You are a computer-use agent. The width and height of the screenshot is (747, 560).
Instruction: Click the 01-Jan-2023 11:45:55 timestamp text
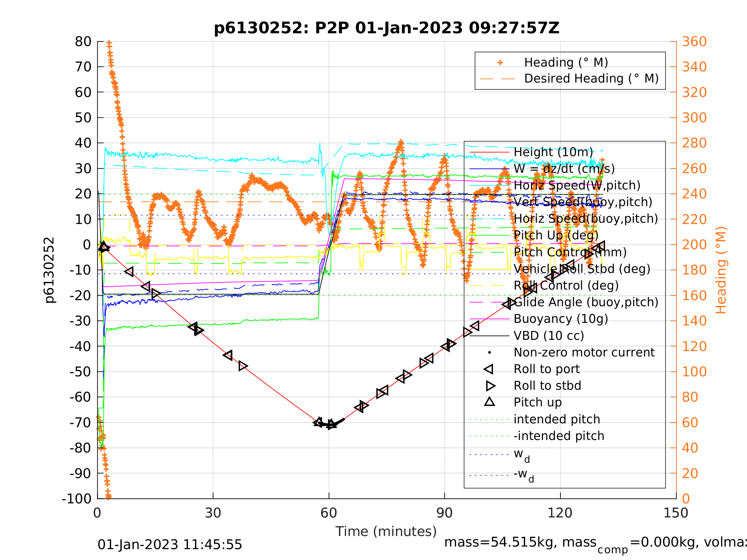pos(169,545)
